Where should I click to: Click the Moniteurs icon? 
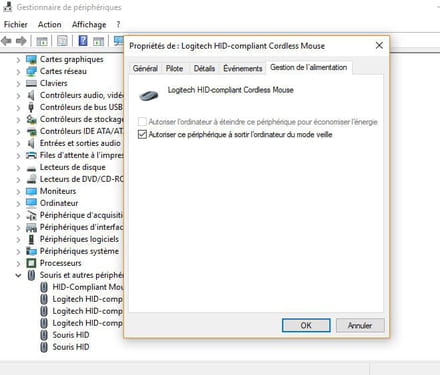(x=31, y=191)
